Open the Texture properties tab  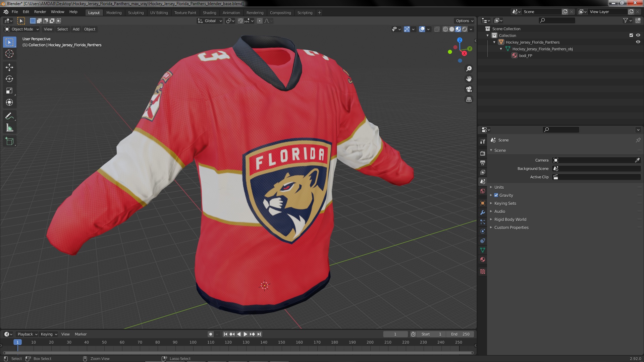click(x=483, y=271)
